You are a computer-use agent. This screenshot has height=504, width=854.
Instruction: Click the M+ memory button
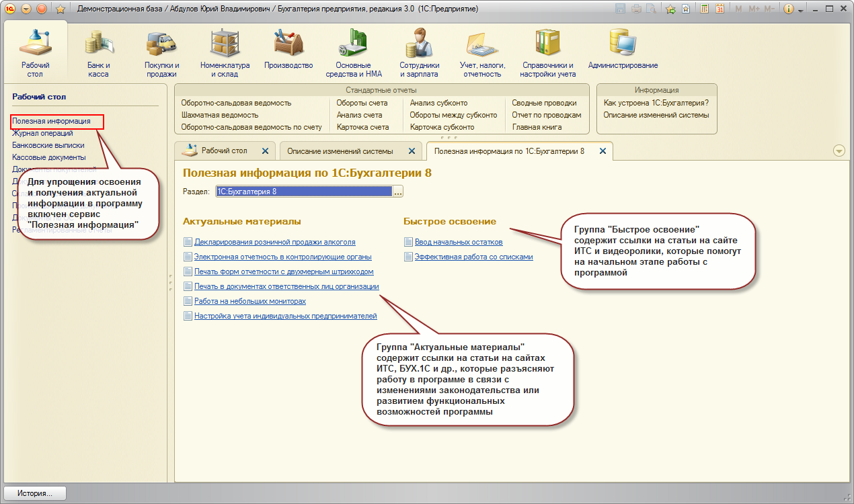click(x=754, y=9)
